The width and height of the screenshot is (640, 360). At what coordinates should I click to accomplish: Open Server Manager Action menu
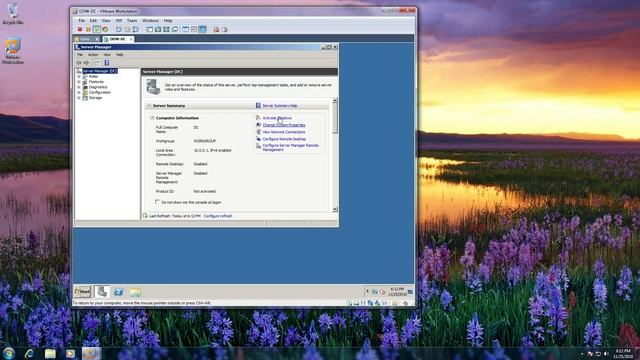tap(93, 55)
